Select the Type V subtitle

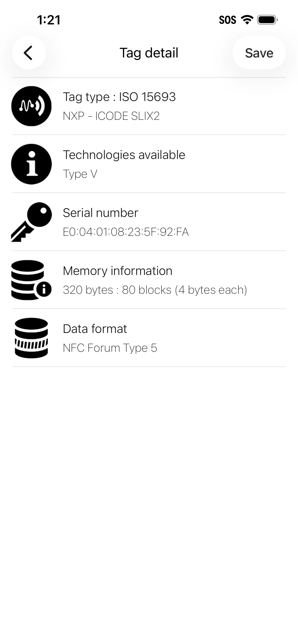click(80, 174)
